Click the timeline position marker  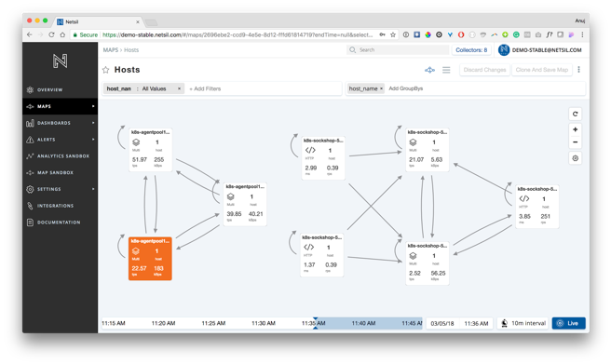click(315, 323)
